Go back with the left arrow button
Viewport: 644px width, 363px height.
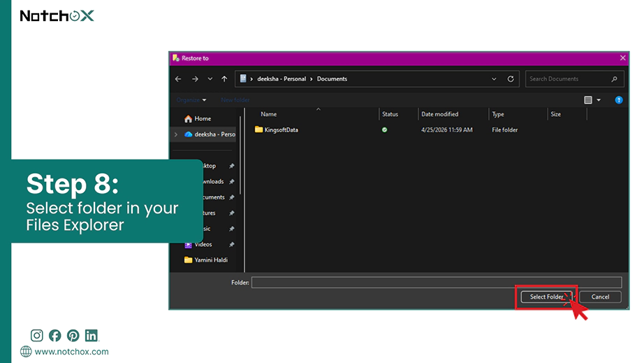coord(178,79)
